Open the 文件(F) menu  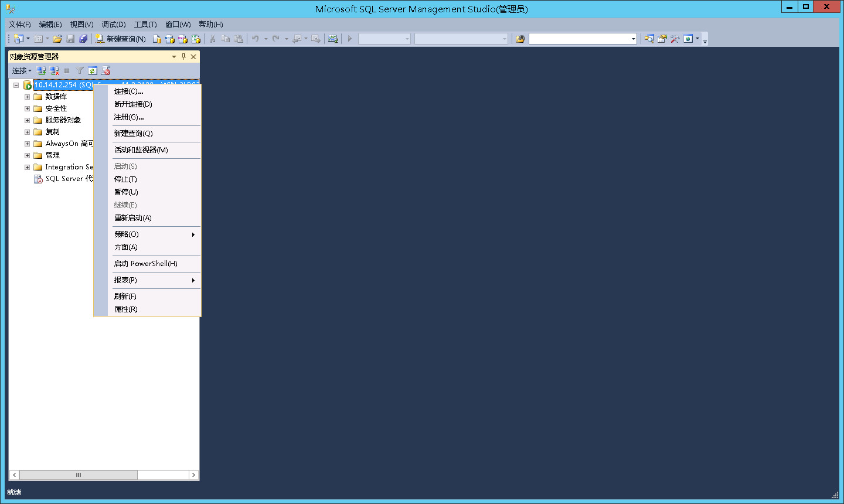coord(19,25)
